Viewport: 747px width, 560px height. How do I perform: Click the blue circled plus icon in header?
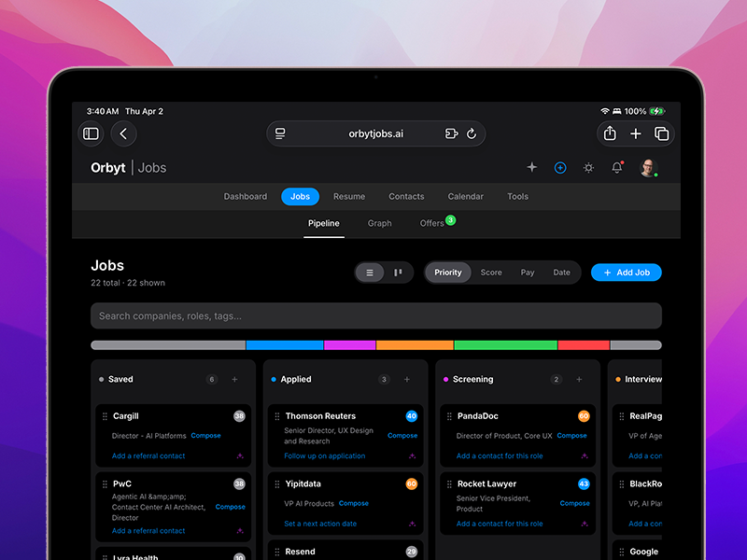coord(560,168)
